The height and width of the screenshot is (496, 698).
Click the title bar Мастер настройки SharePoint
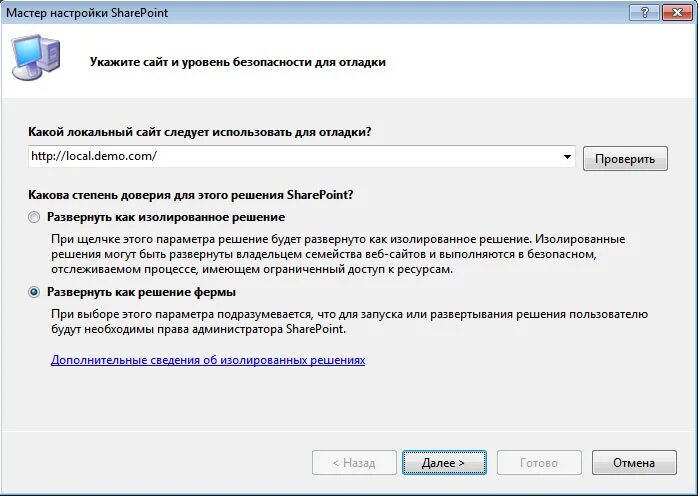pos(87,12)
